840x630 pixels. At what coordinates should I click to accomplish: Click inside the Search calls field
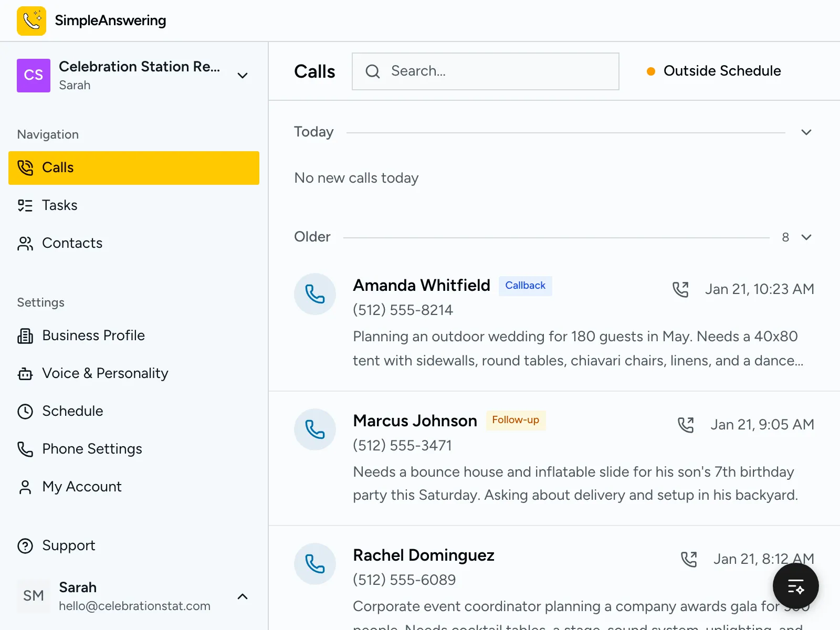[485, 71]
